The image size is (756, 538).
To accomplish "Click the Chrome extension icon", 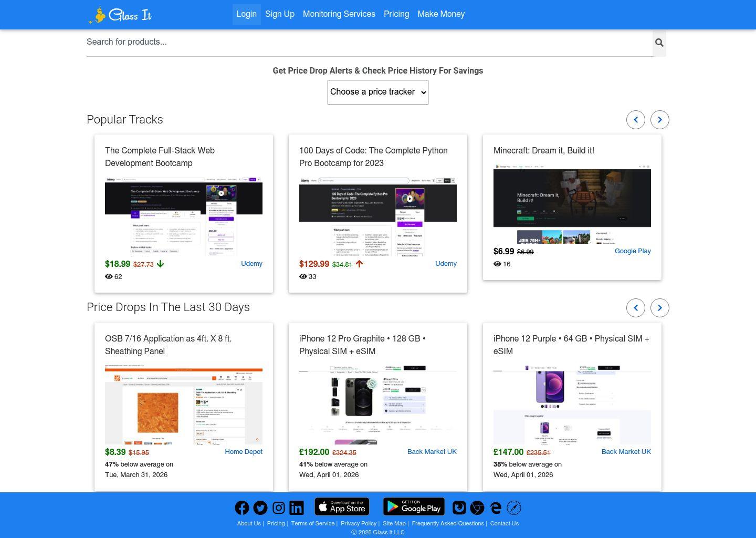I will point(477,508).
